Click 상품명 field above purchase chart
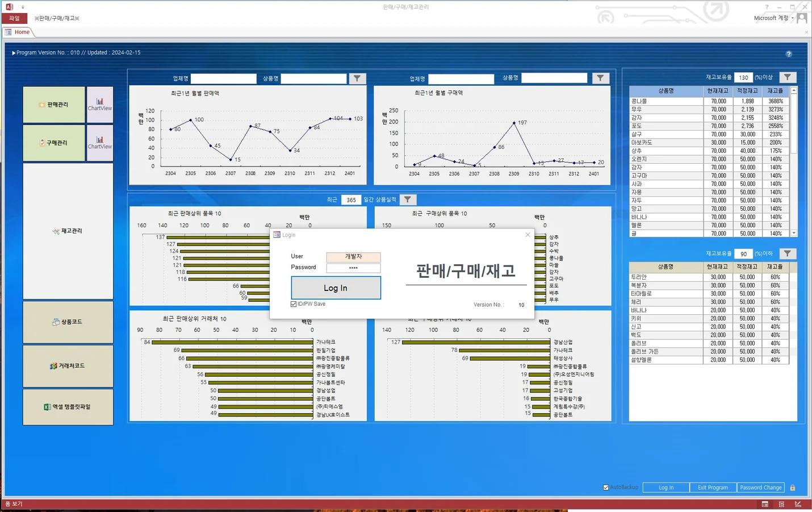This screenshot has height=512, width=812. point(554,78)
